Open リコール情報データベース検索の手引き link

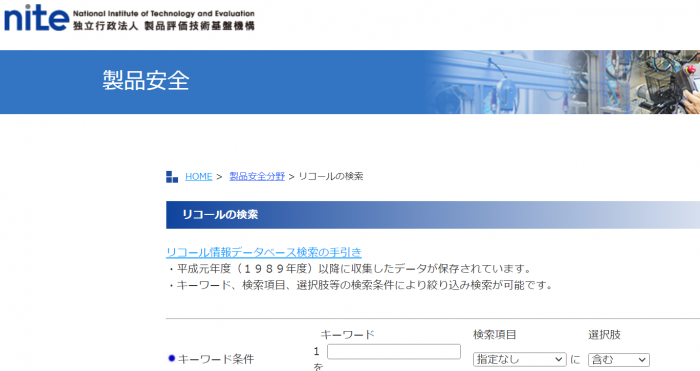264,252
